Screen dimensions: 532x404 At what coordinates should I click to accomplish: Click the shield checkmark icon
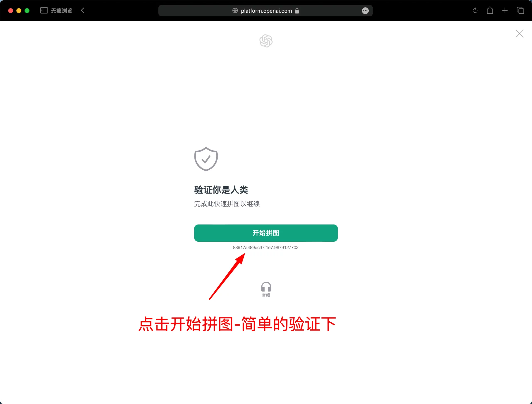206,159
